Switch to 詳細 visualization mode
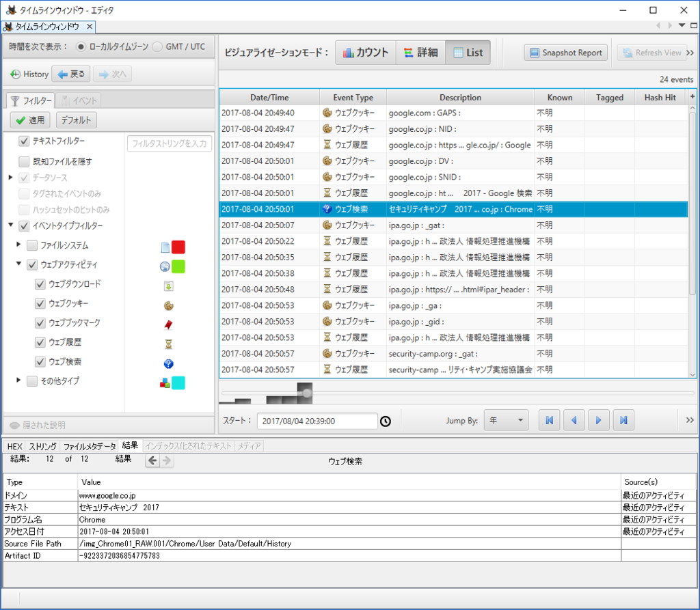Image resolution: width=700 pixels, height=610 pixels. (x=420, y=53)
